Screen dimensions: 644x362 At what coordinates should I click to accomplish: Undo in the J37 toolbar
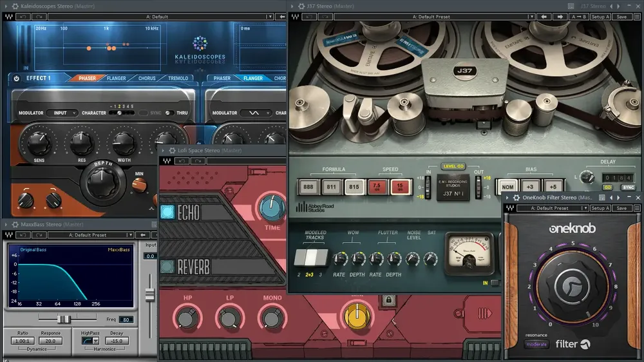pos(309,17)
